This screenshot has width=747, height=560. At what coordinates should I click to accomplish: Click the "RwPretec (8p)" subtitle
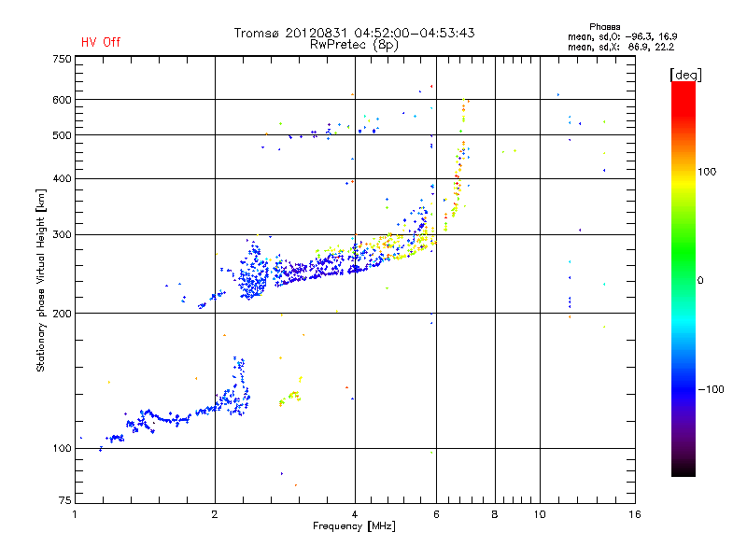(354, 45)
